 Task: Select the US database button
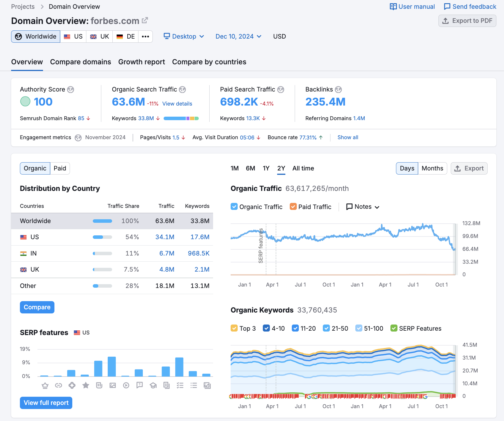73,37
